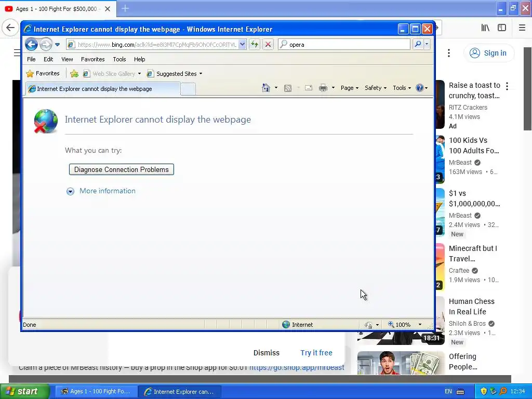Click the Internet Explorer Forward arrow button

[x=46, y=44]
